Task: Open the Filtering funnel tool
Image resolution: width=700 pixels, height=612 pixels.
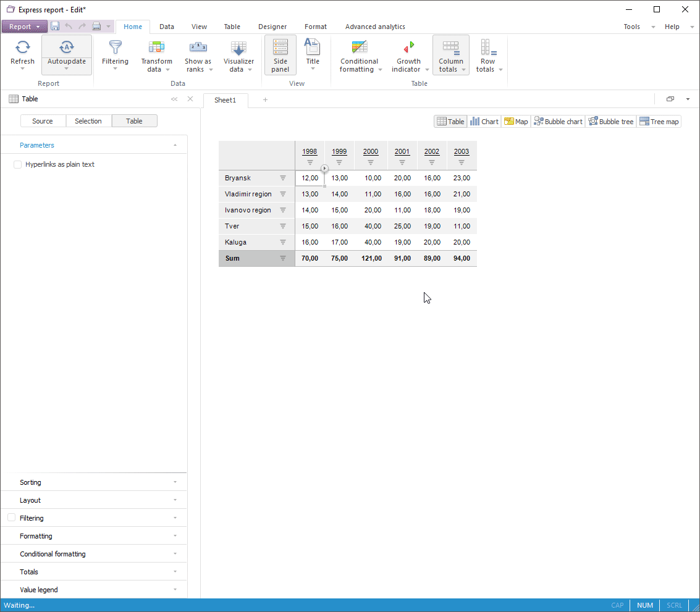Action: click(x=115, y=48)
